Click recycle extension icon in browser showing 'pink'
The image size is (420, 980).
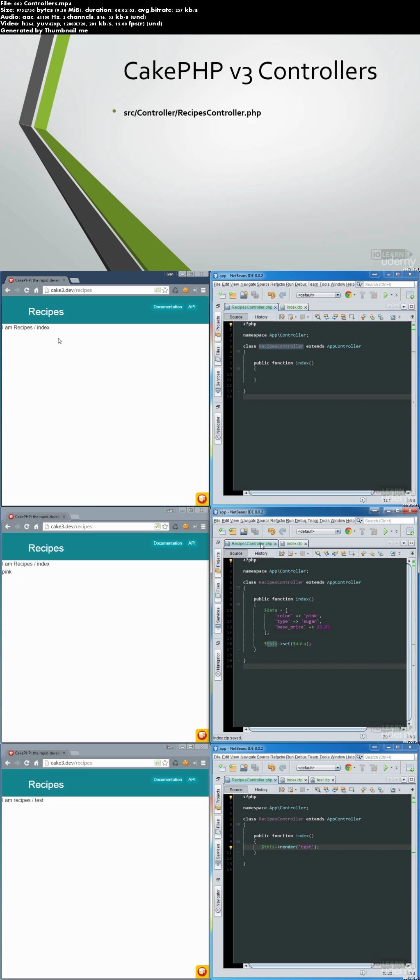tap(175, 526)
